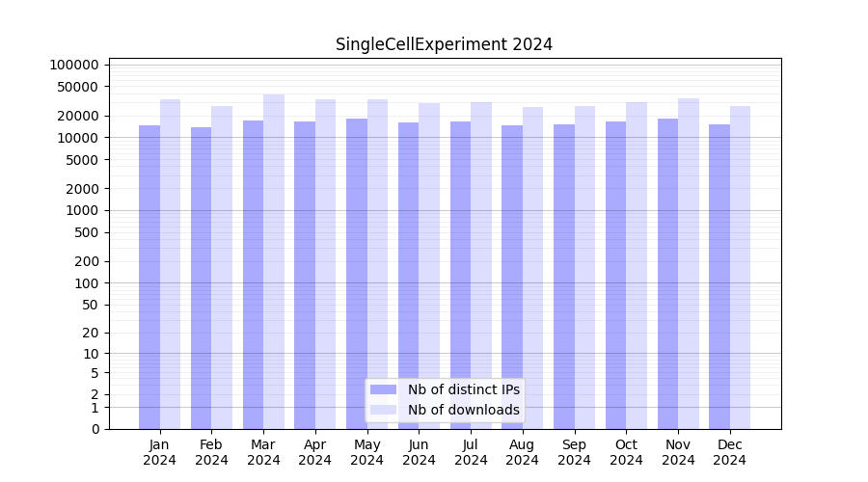The width and height of the screenshot is (868, 482).
Task: Select the Jul 2024 x-axis label
Action: (471, 452)
